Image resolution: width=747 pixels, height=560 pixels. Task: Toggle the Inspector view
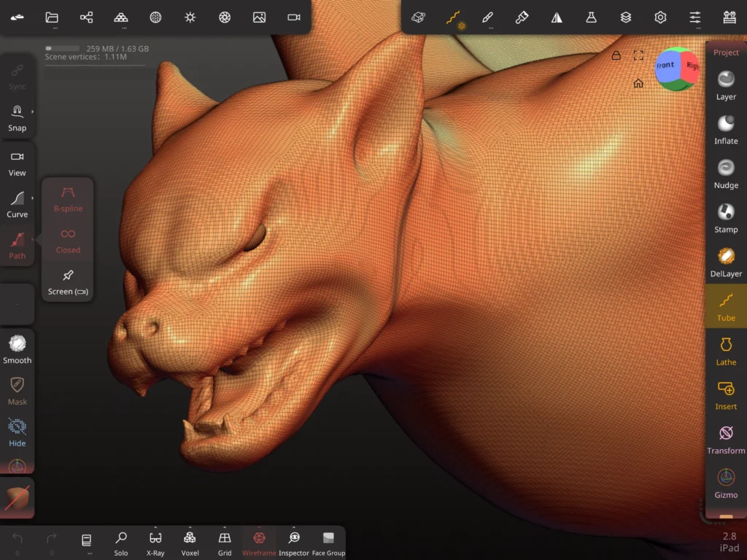[294, 543]
